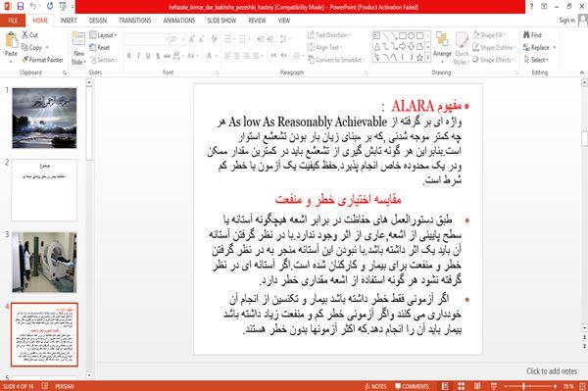The height and width of the screenshot is (391, 588).
Task: Save the presentation from quick access toolbar
Action: [21, 6]
